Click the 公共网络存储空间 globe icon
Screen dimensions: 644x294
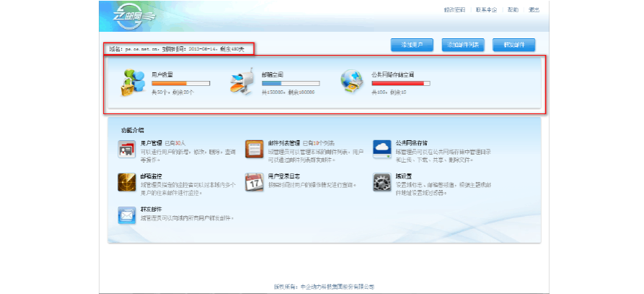pos(353,83)
